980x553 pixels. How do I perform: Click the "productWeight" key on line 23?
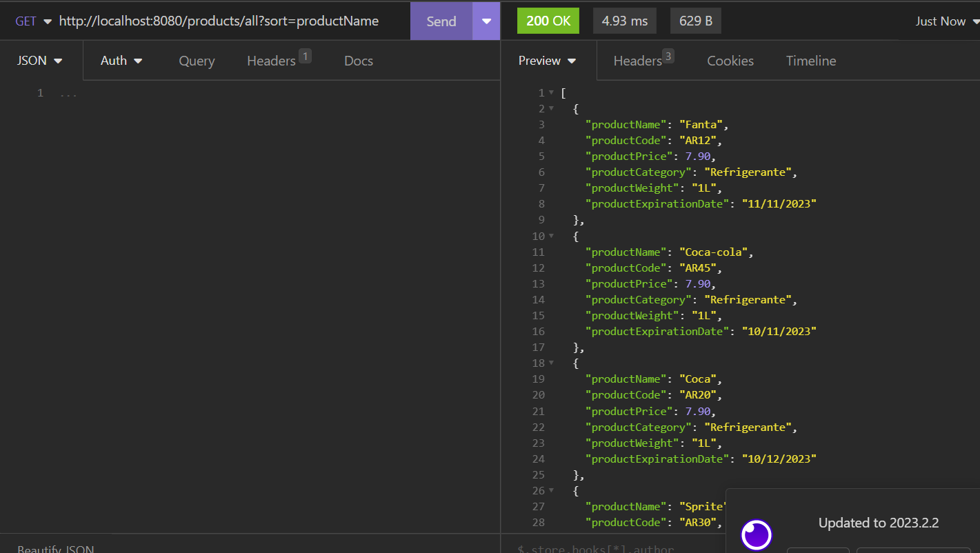pos(632,443)
